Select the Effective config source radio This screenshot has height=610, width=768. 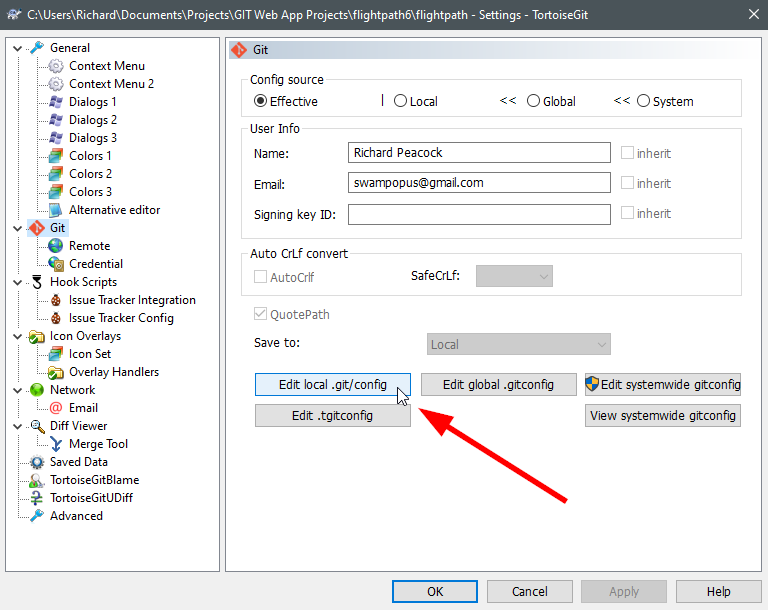(x=260, y=101)
